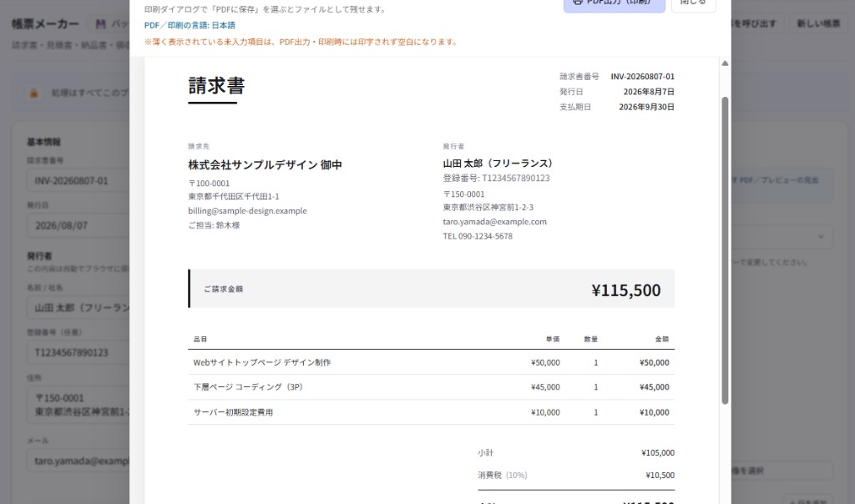The image size is (855, 504).
Task: Click the 住所 textarea with 〒150-0001
Action: (x=78, y=405)
